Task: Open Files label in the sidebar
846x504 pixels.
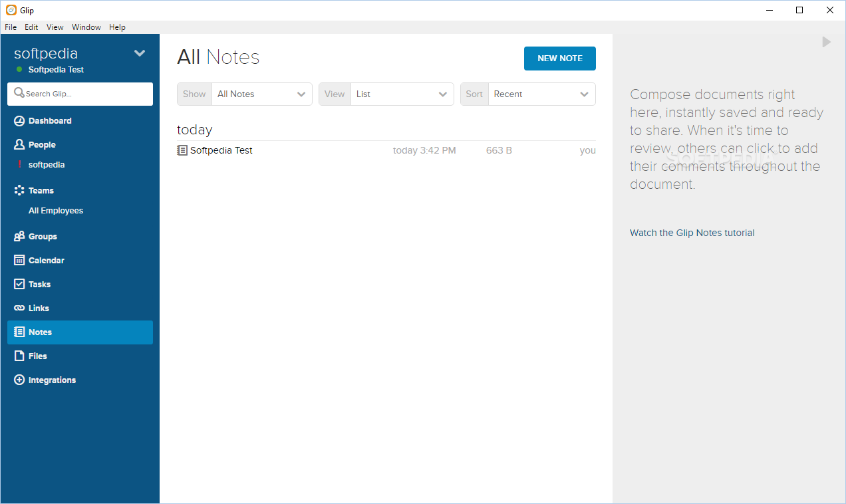Action: coord(38,356)
